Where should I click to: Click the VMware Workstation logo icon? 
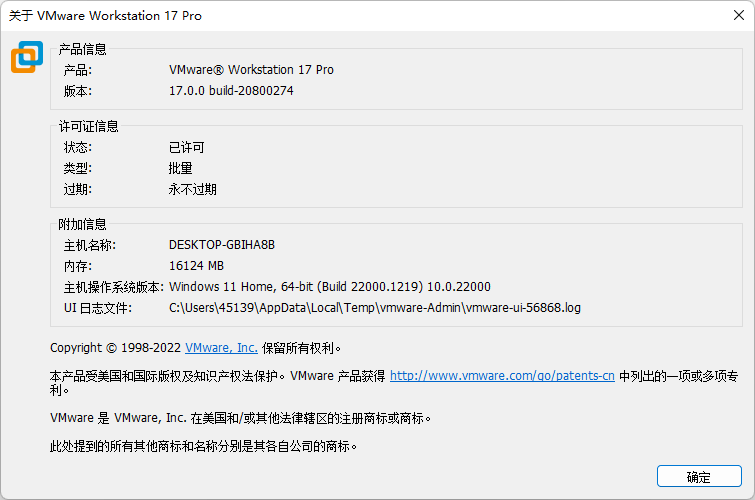click(27, 57)
